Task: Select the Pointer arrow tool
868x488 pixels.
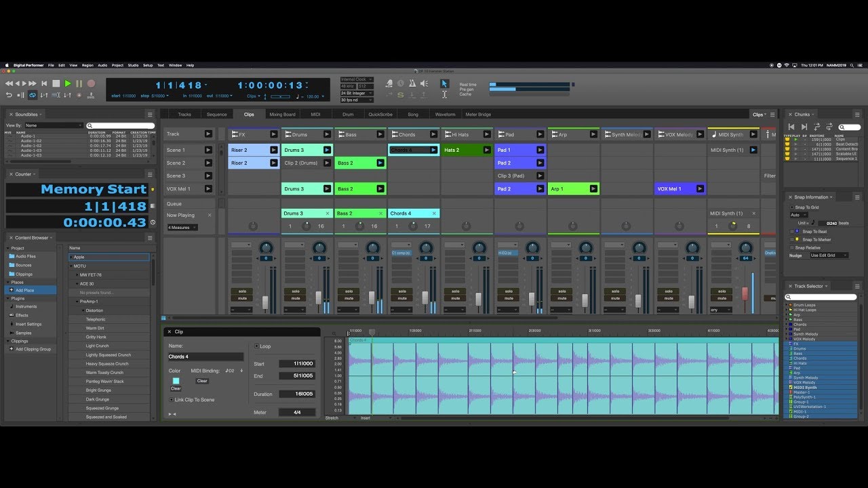Action: (444, 83)
